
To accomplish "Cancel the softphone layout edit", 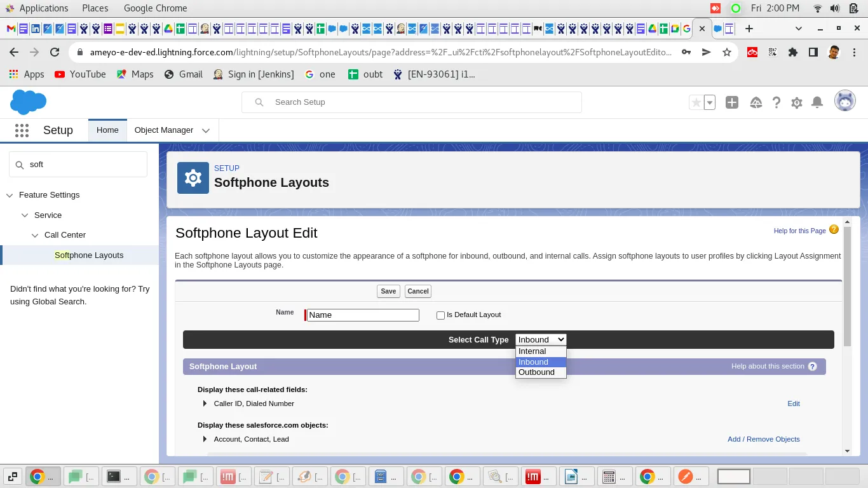I will coord(418,291).
